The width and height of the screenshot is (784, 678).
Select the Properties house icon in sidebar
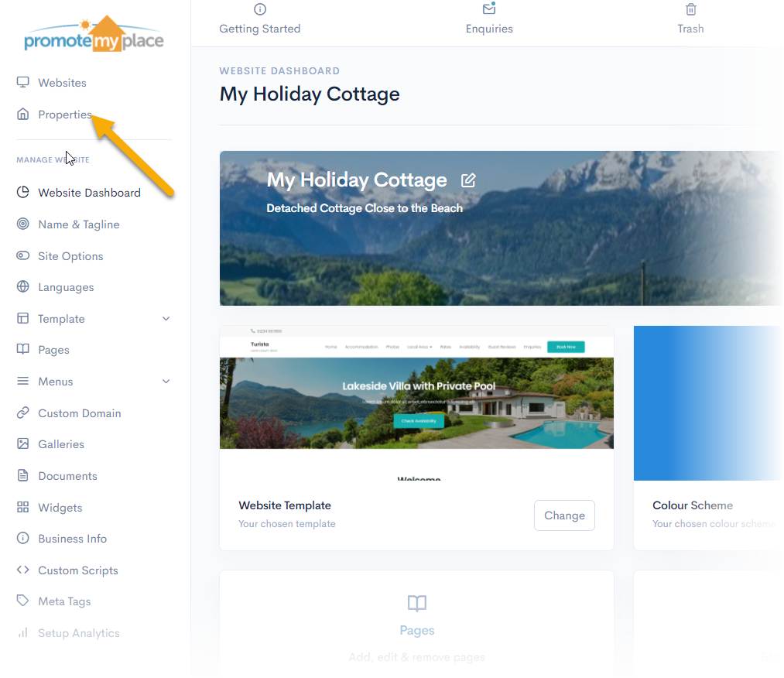point(23,114)
